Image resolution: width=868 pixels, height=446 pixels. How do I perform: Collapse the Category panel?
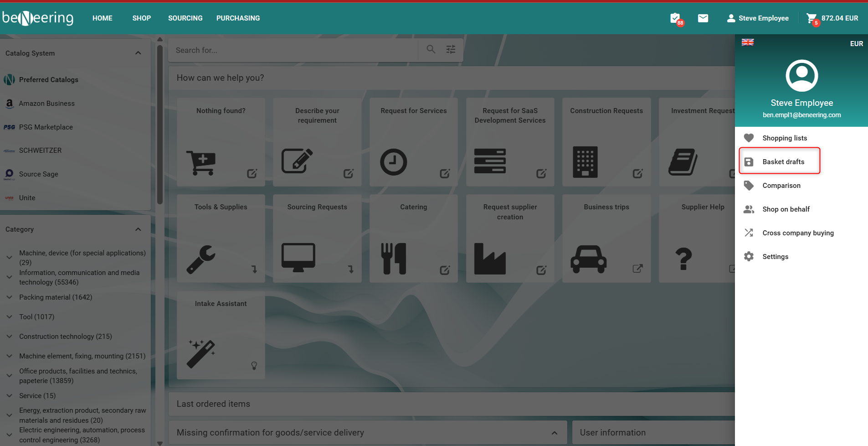[138, 229]
